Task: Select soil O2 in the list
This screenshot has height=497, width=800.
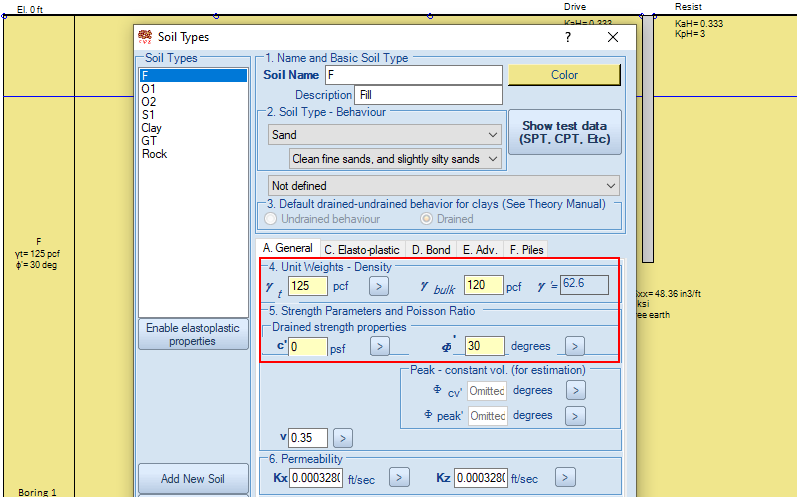Action: (x=193, y=102)
